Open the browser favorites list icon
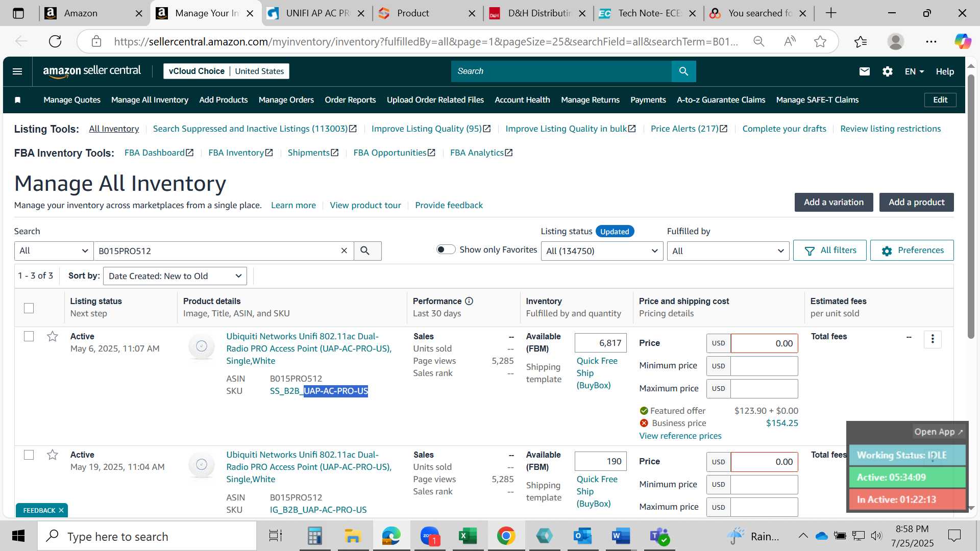 coord(861,41)
